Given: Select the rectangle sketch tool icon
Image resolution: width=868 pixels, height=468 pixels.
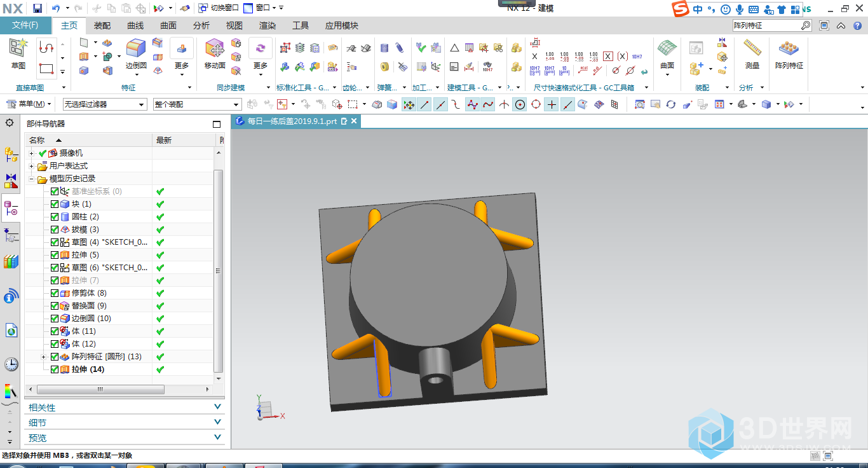Looking at the screenshot, I should pyautogui.click(x=46, y=68).
